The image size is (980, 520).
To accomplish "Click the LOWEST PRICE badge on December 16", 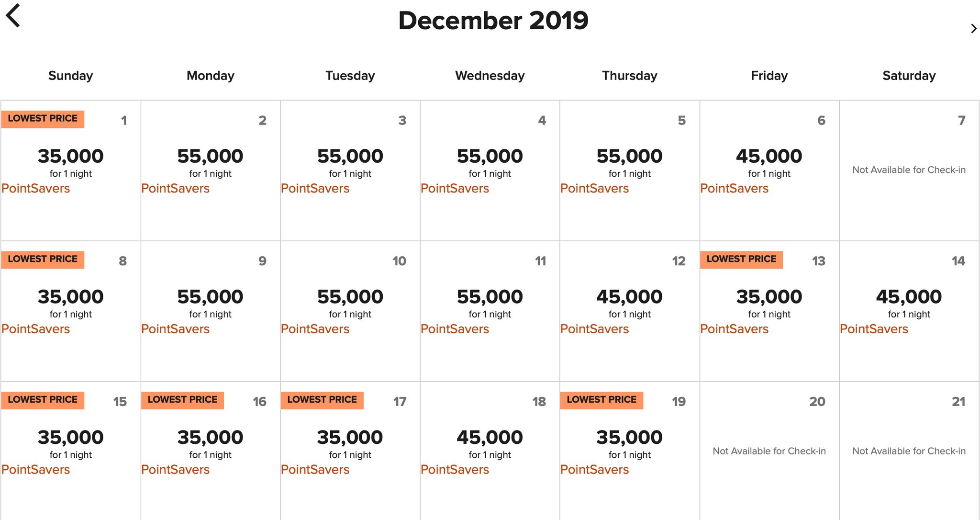I will pos(182,400).
